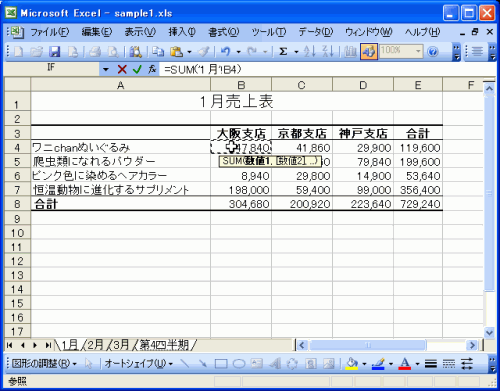500x391 pixels.
Task: Click the Paste clipboard icon
Action: 176,51
